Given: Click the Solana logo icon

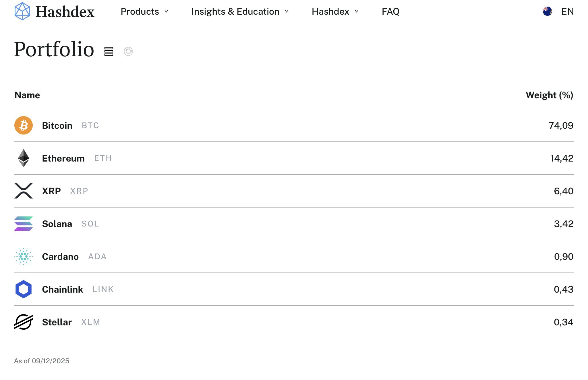Looking at the screenshot, I should pyautogui.click(x=24, y=224).
